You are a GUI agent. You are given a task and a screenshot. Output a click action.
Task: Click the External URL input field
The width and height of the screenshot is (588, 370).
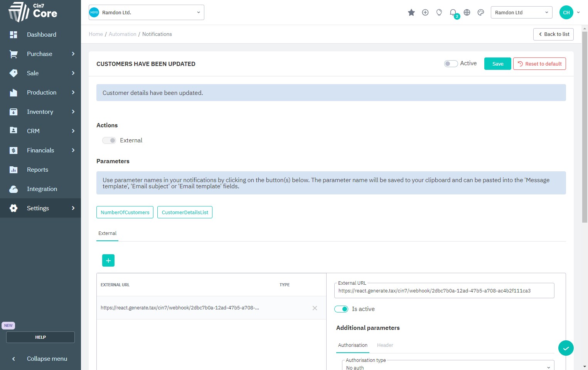click(x=444, y=291)
